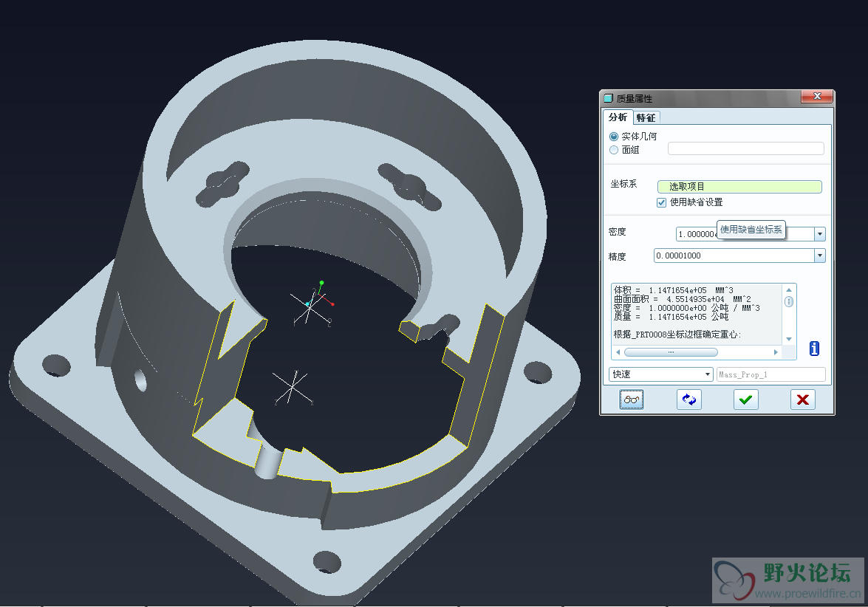Close the 质量属性 dialog window

pos(816,97)
